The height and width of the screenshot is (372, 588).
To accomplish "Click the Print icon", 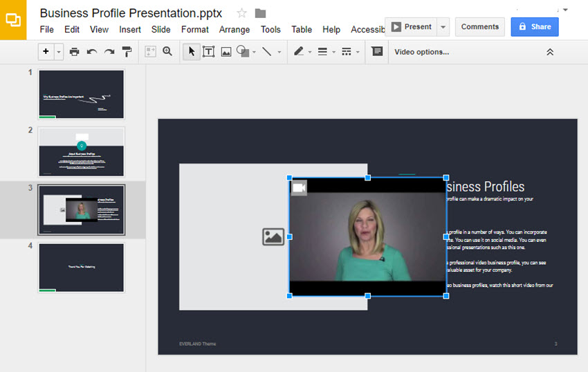I will (75, 52).
